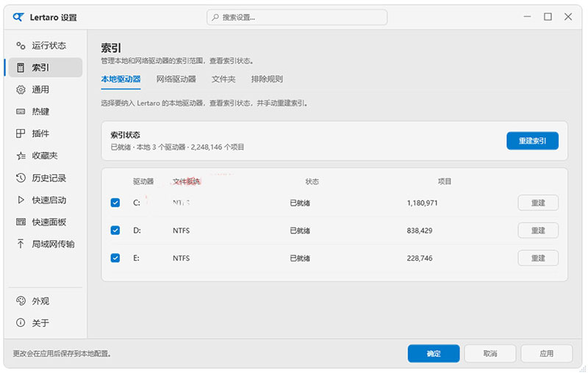Click 重建 button for D: drive
Viewport: 588px width, 373px height.
[538, 231]
